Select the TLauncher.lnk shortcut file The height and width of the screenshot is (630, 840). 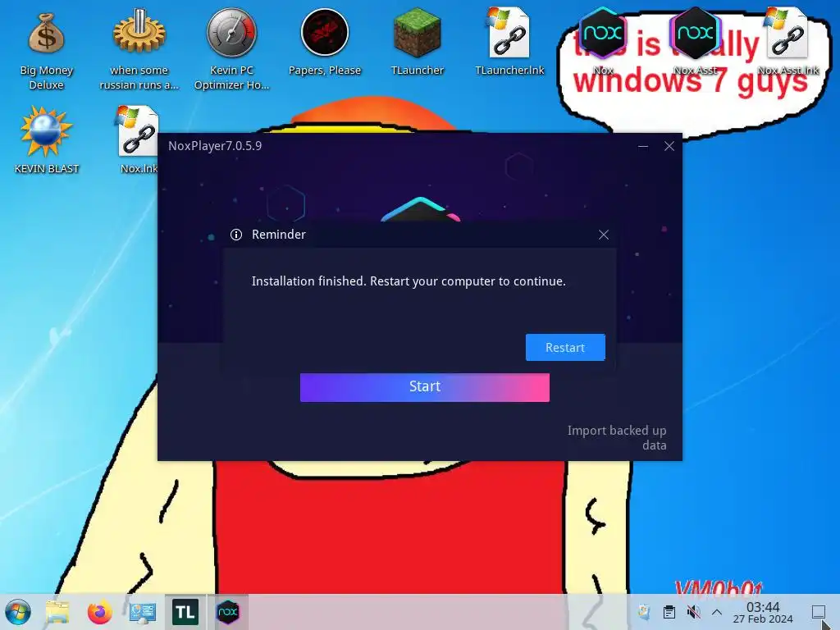tap(509, 43)
